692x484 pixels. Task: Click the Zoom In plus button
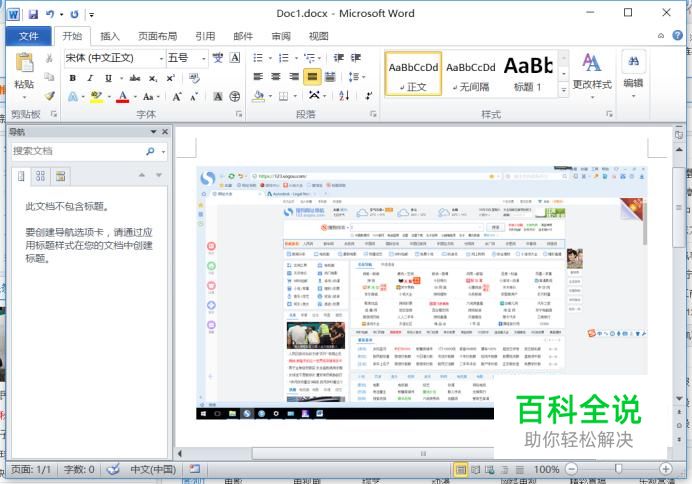point(666,469)
